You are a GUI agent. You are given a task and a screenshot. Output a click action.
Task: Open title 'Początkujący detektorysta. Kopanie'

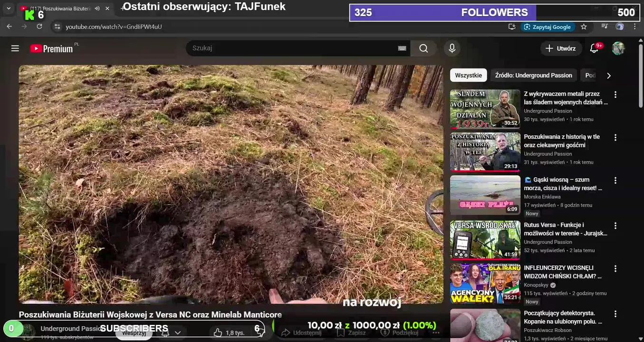(x=563, y=317)
